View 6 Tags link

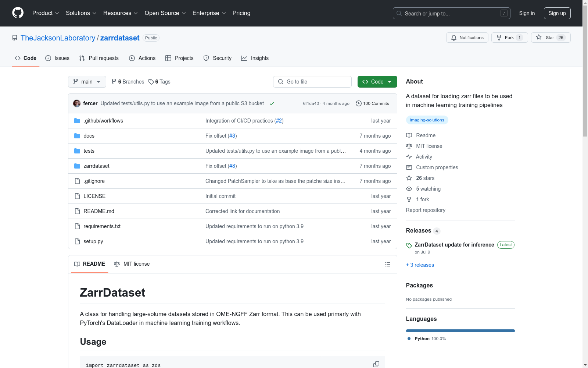159,82
